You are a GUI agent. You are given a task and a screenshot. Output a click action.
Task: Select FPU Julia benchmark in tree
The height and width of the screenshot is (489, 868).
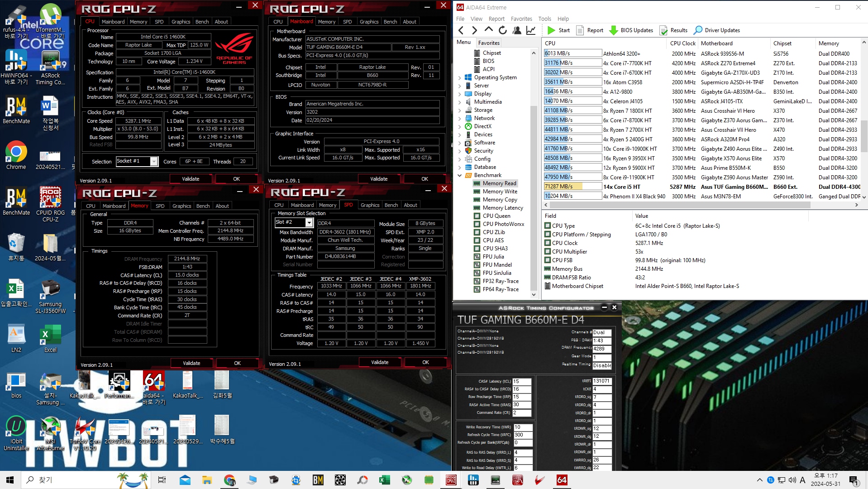click(x=493, y=257)
